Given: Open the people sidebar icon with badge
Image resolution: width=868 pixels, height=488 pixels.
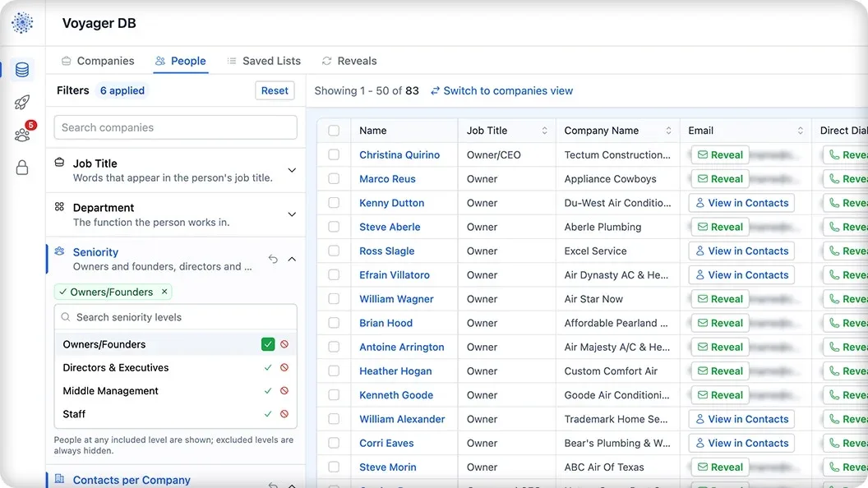Looking at the screenshot, I should 23,133.
